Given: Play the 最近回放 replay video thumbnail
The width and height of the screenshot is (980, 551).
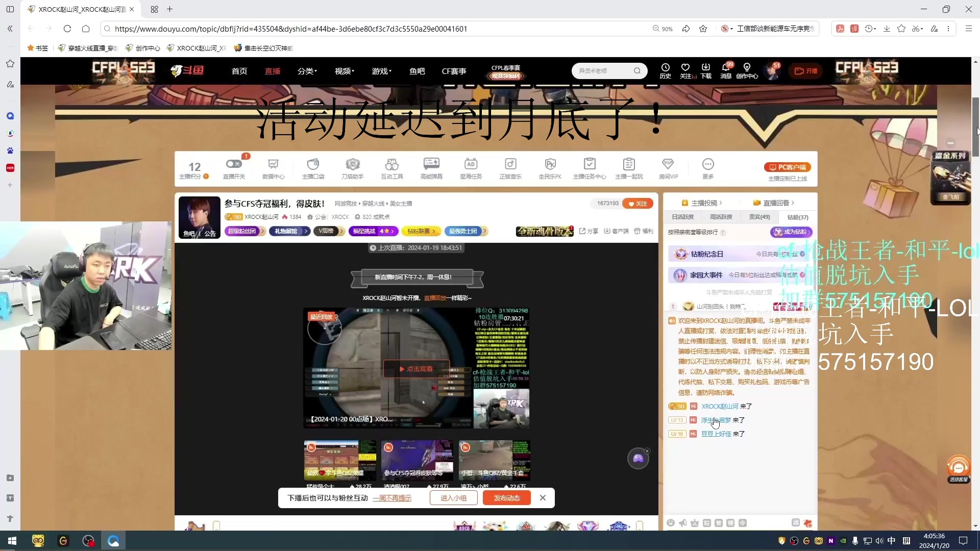Looking at the screenshot, I should tap(416, 368).
